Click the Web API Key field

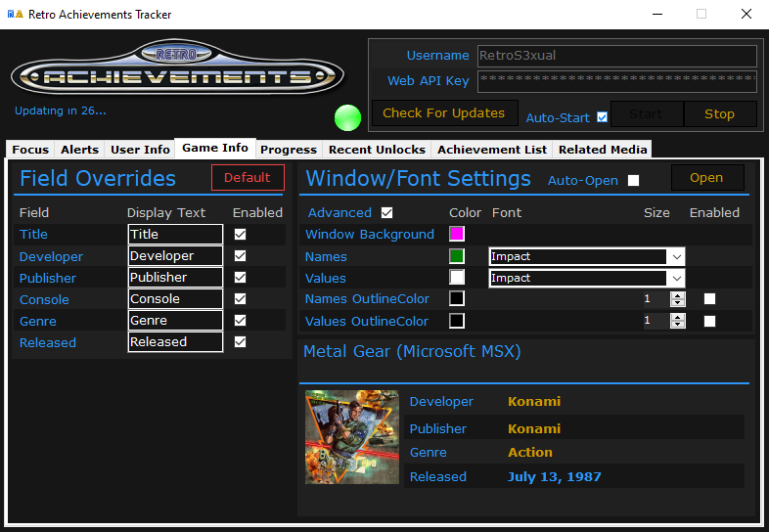617,81
